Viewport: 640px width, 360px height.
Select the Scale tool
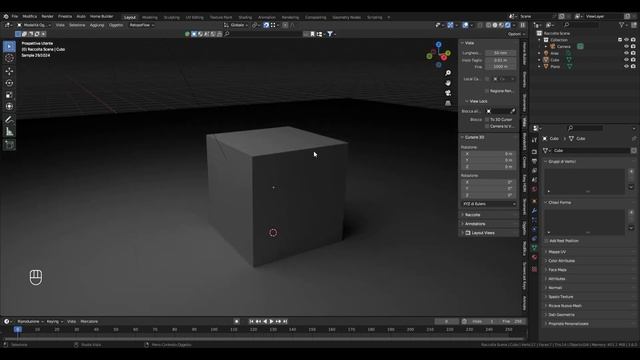coord(9,95)
